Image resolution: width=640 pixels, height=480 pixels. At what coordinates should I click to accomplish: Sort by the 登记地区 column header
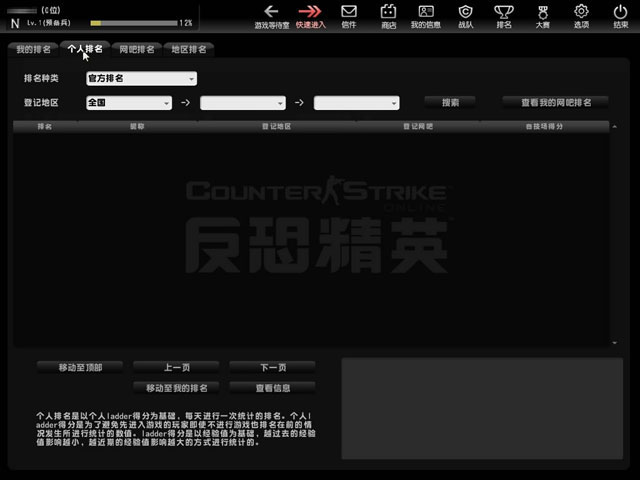[x=277, y=127]
